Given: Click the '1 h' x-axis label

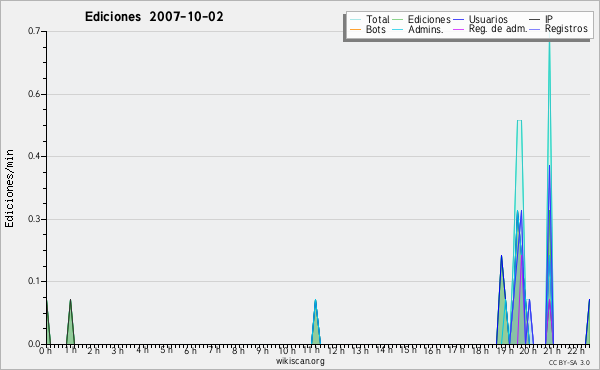Looking at the screenshot, I should pyautogui.click(x=70, y=350).
